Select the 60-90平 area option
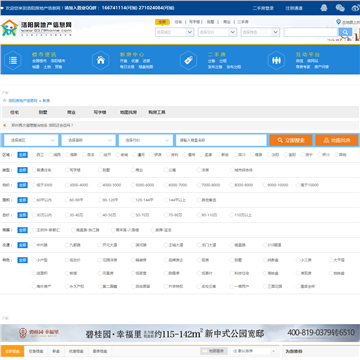The width and height of the screenshot is (360, 360). coord(74,200)
